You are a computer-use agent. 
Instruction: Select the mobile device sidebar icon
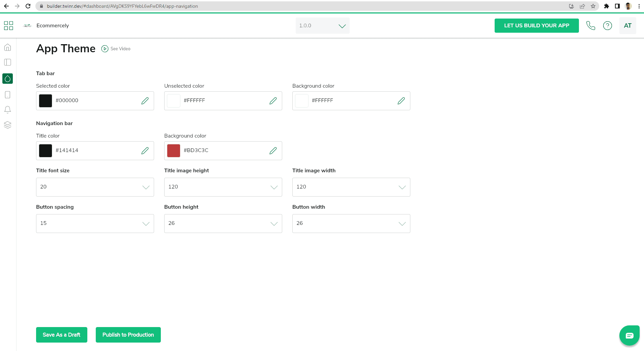[x=7, y=95]
